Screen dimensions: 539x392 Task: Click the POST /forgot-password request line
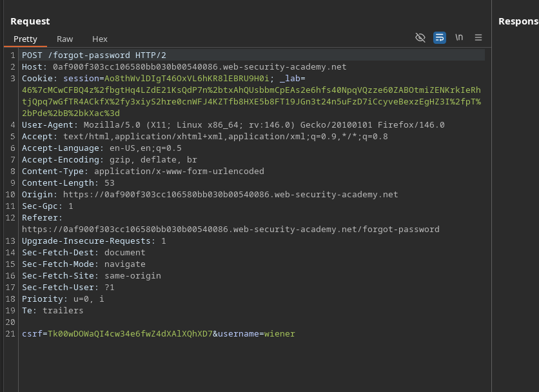pyautogui.click(x=93, y=55)
